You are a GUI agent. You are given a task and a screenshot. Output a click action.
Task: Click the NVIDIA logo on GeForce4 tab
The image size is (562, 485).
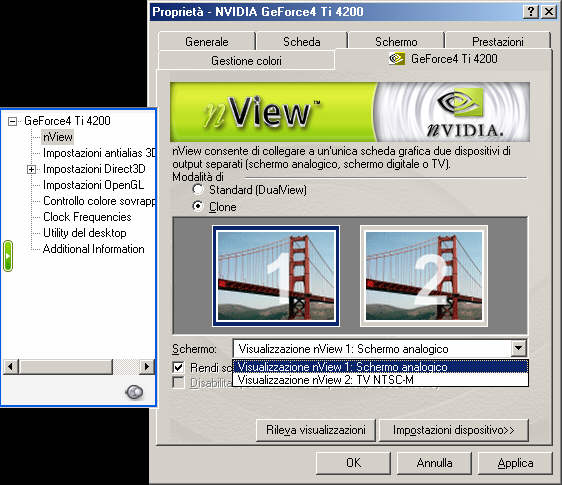pyautogui.click(x=397, y=59)
